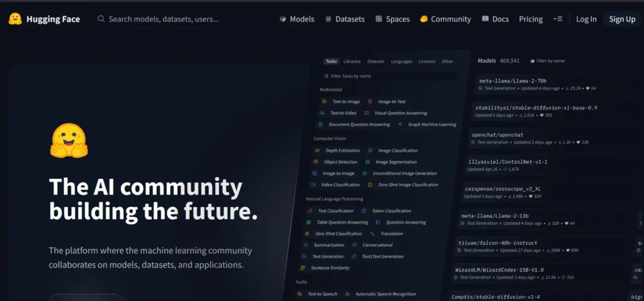Click the Models cube icon
This screenshot has width=644, height=301.
pyautogui.click(x=282, y=19)
